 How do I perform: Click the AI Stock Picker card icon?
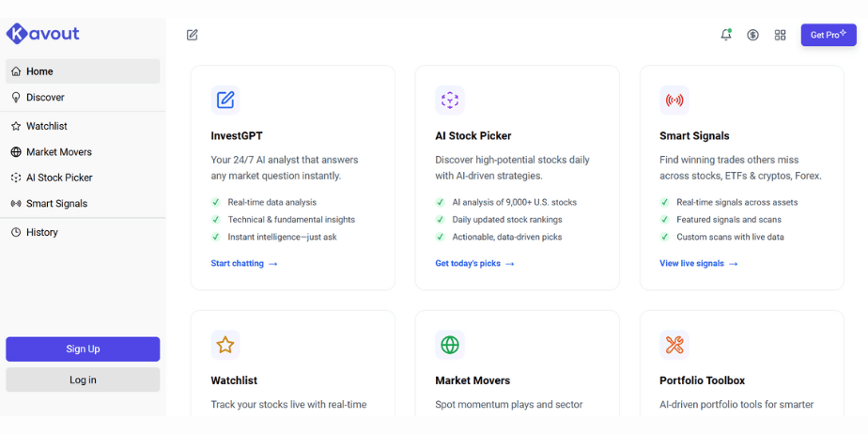[x=449, y=101]
